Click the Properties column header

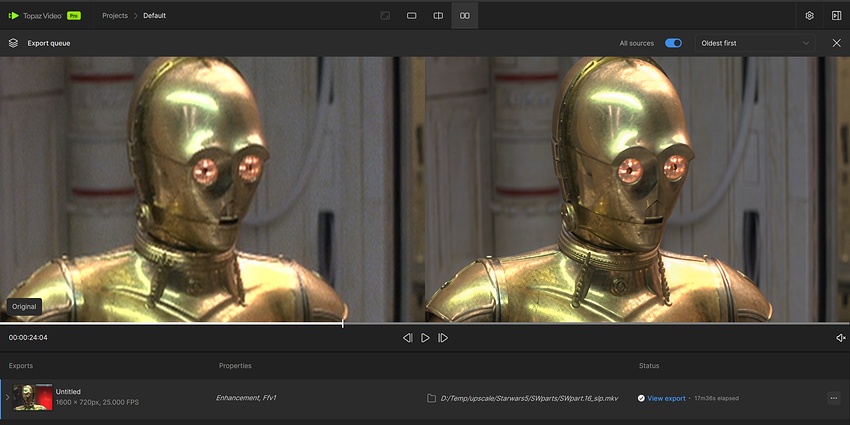coord(235,366)
